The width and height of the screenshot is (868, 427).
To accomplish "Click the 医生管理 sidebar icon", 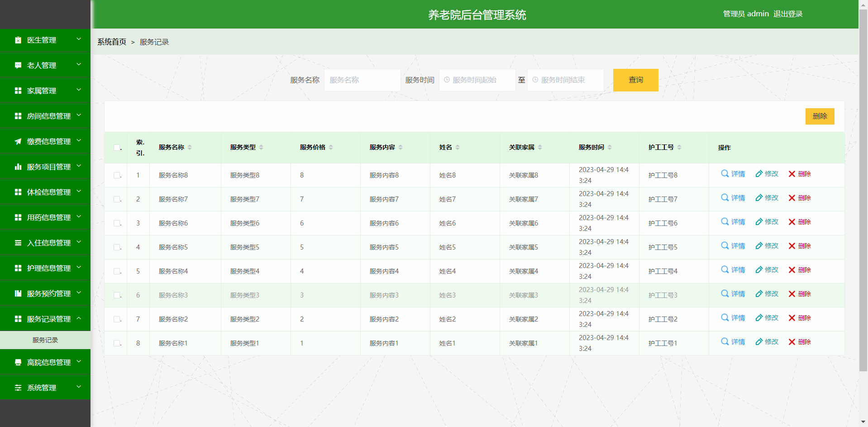I will coord(18,40).
